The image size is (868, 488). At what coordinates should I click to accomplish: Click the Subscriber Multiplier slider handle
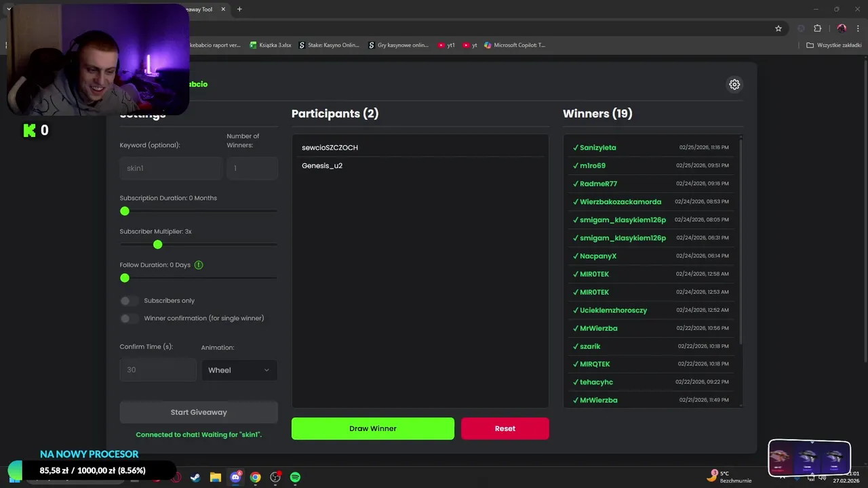coord(158,245)
